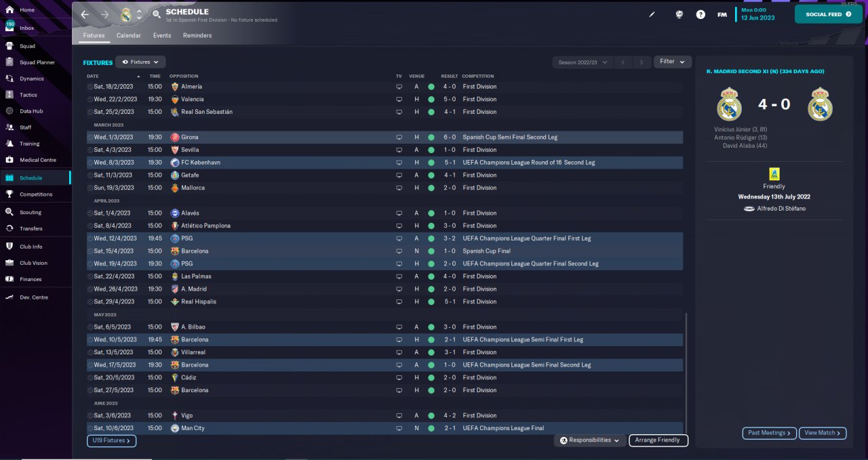Sort by the Competition column header
868x460 pixels.
pos(478,76)
